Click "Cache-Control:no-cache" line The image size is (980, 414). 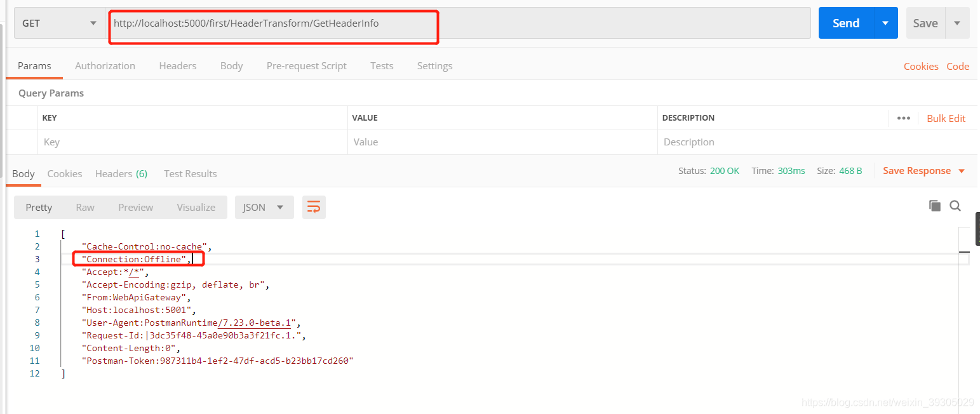click(147, 246)
